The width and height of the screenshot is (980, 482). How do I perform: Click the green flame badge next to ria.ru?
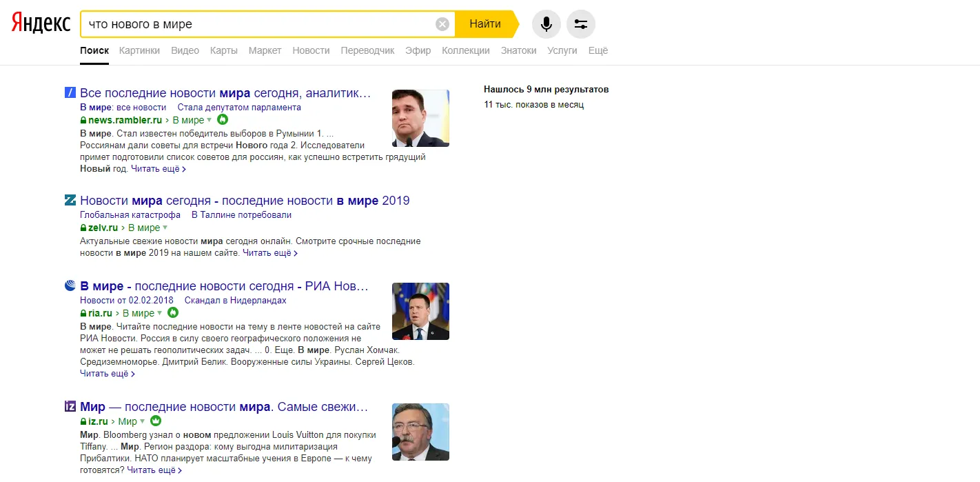(x=174, y=313)
